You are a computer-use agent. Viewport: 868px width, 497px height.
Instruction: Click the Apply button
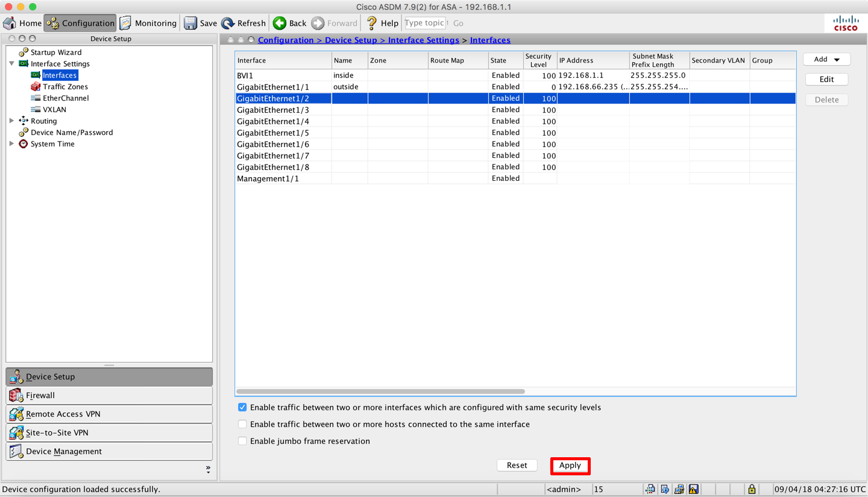(x=570, y=465)
